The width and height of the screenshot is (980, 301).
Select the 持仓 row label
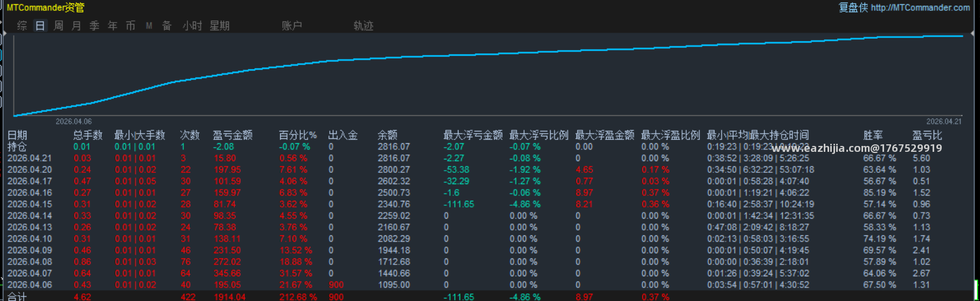(x=17, y=146)
